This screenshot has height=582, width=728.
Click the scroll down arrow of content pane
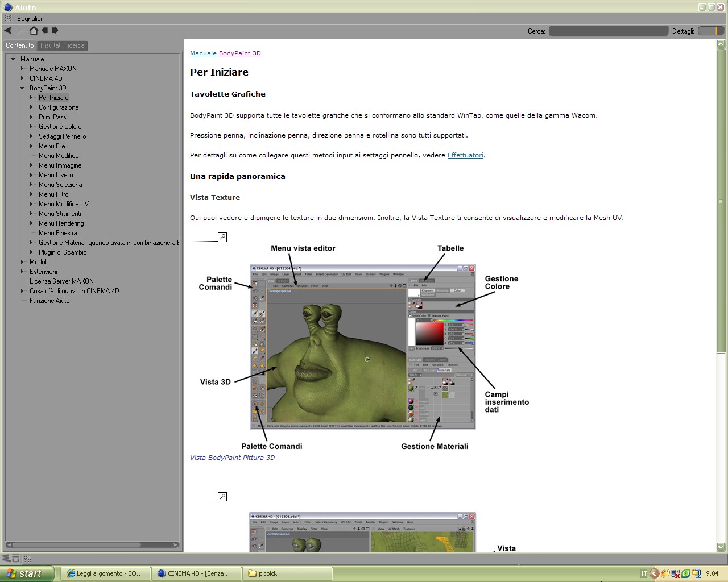pyautogui.click(x=721, y=547)
